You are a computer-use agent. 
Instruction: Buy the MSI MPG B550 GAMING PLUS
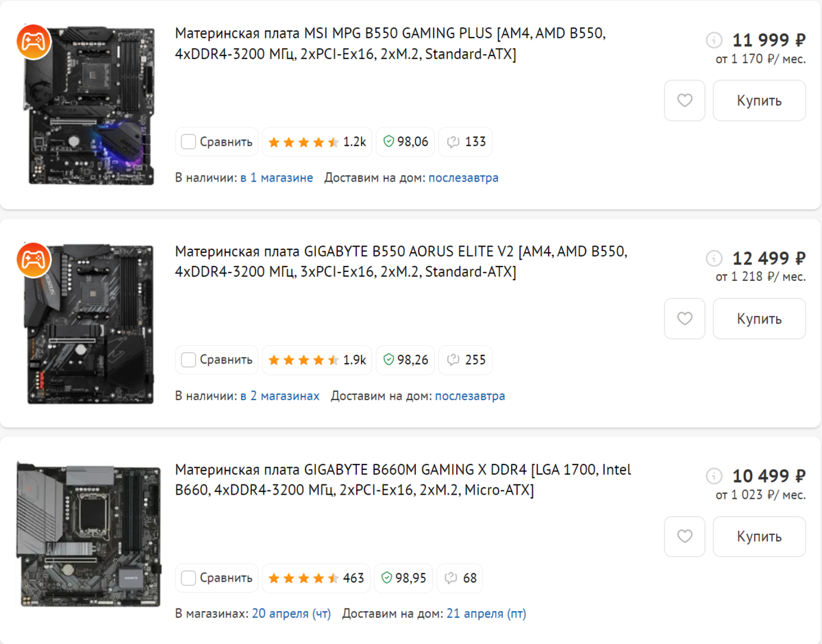click(759, 101)
